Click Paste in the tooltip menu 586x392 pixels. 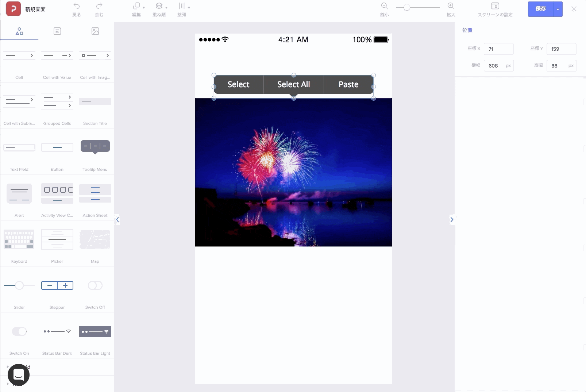click(348, 84)
